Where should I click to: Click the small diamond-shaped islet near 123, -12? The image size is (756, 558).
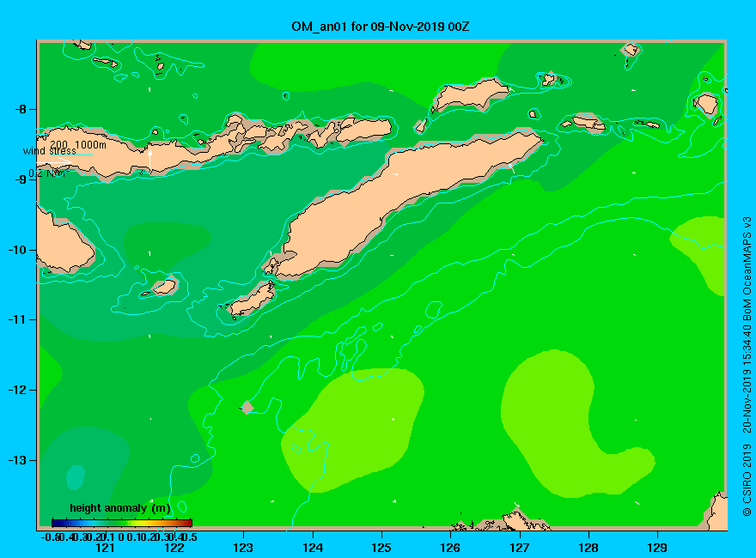click(247, 407)
